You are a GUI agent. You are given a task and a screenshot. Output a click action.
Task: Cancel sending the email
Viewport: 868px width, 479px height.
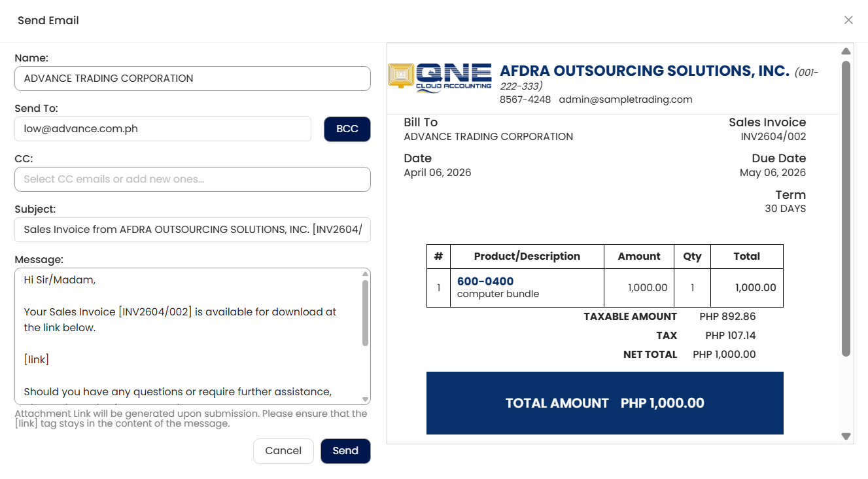[283, 451]
